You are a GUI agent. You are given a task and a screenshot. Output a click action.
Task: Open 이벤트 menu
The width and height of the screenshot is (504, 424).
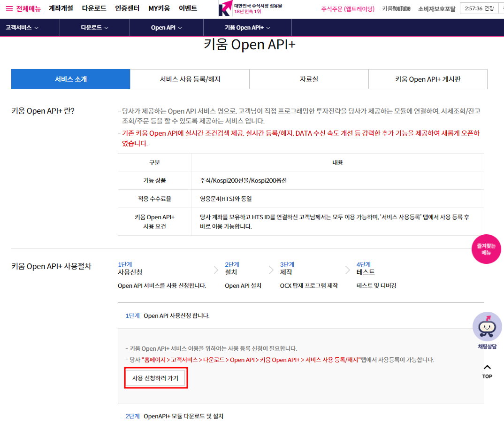pyautogui.click(x=188, y=8)
